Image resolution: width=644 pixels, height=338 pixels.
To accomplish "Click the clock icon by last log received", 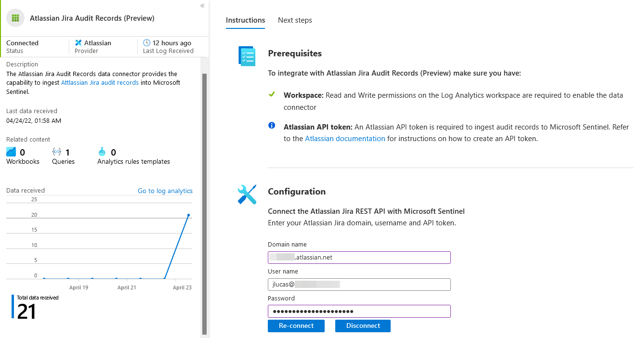I will tap(147, 43).
